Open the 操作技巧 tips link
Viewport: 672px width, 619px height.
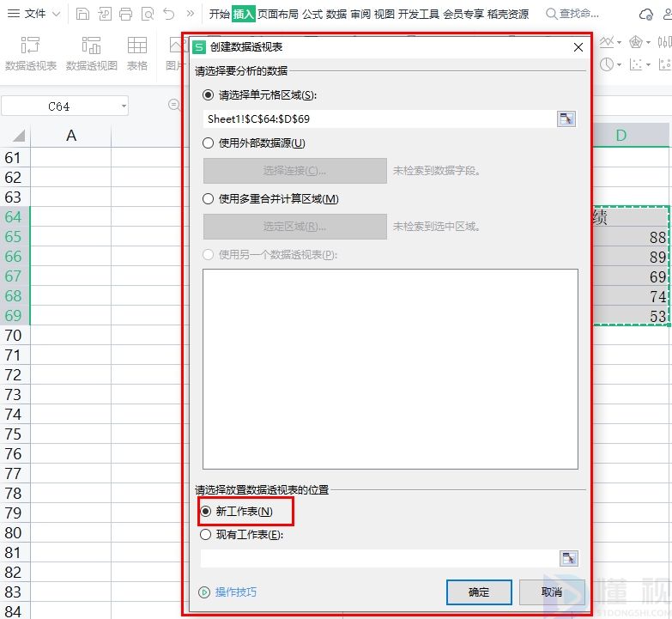pos(236,592)
